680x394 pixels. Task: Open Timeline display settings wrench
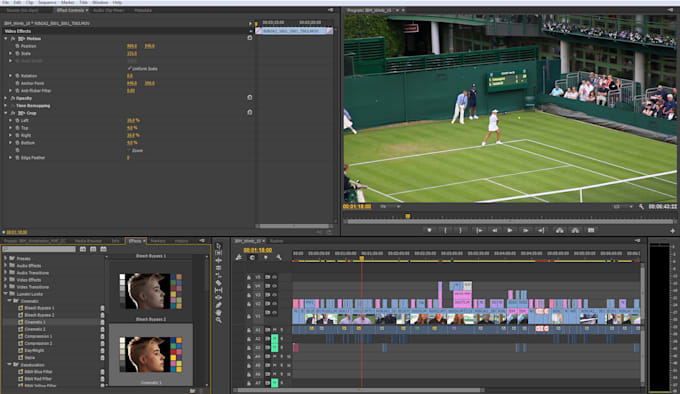tap(279, 257)
